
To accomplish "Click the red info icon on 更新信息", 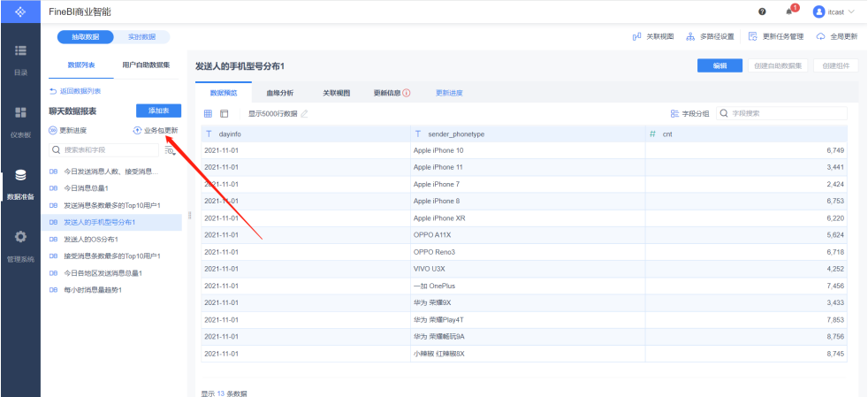I will tap(407, 93).
